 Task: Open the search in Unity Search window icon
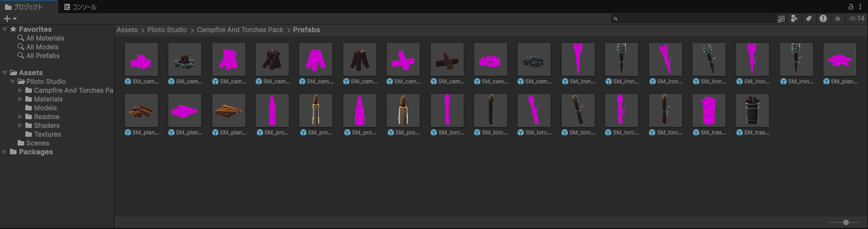(x=781, y=19)
